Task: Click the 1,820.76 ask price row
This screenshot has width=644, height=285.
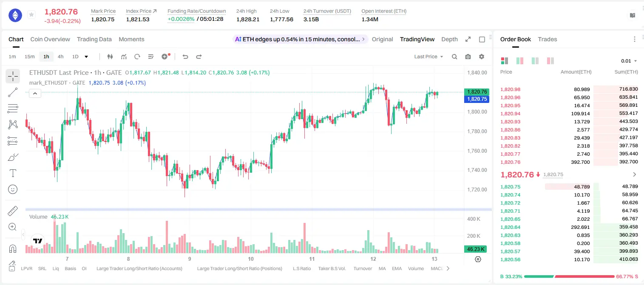Action: pyautogui.click(x=569, y=162)
